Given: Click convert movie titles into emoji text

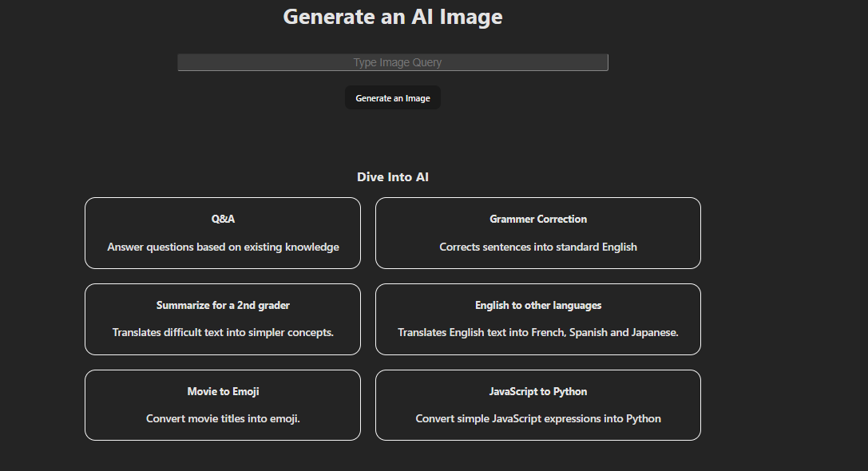Looking at the screenshot, I should coord(222,418).
